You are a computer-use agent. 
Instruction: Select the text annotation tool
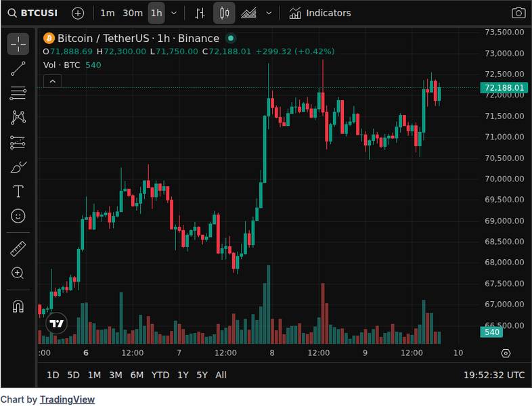tap(18, 191)
